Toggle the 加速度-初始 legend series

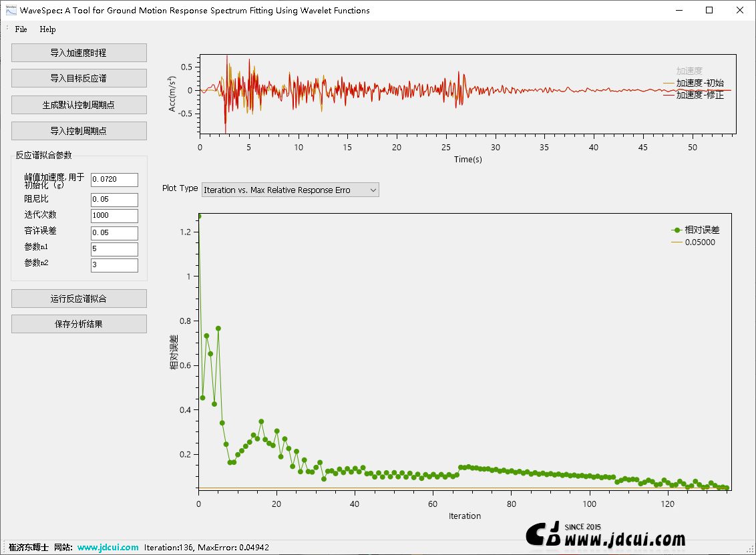click(x=699, y=83)
